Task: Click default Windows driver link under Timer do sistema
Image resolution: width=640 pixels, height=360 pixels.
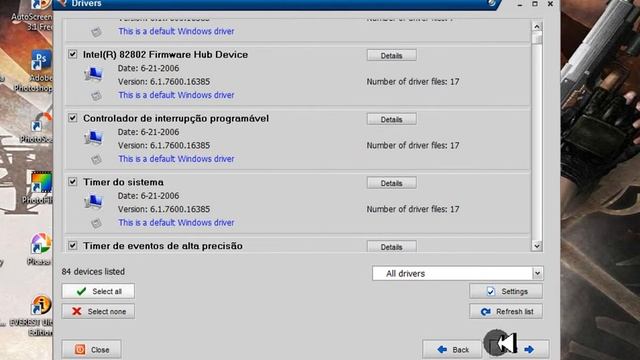Action: (176, 222)
